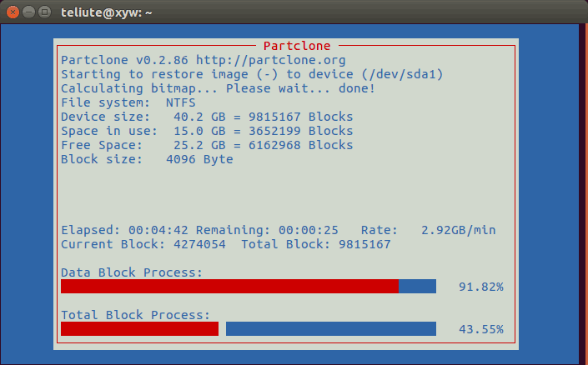588x365 pixels.
Task: Click the Data Block Process label
Action: (x=132, y=272)
